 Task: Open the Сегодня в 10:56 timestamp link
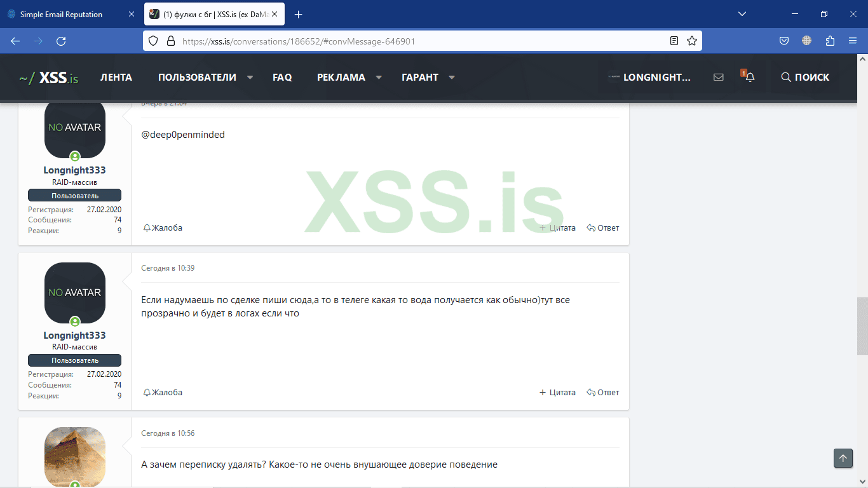click(168, 433)
